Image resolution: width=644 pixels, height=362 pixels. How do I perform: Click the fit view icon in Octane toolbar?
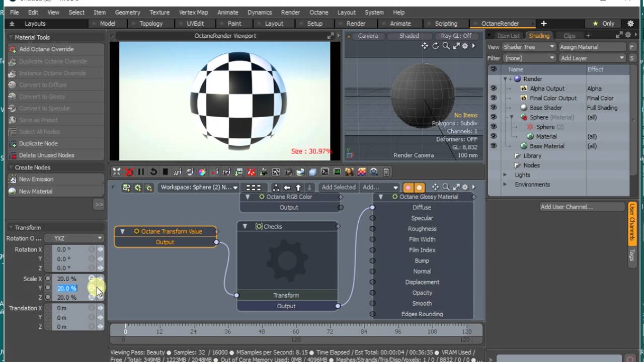(x=116, y=172)
